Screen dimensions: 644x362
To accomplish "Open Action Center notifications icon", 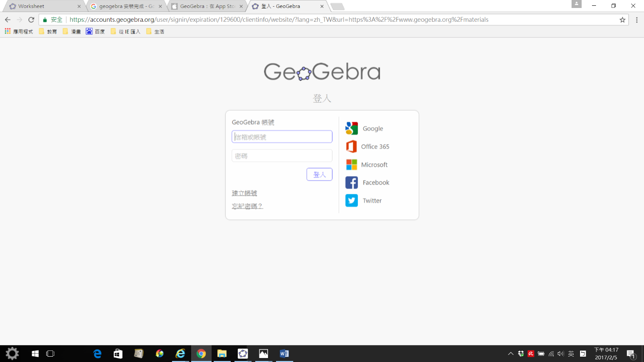I will [x=631, y=354].
